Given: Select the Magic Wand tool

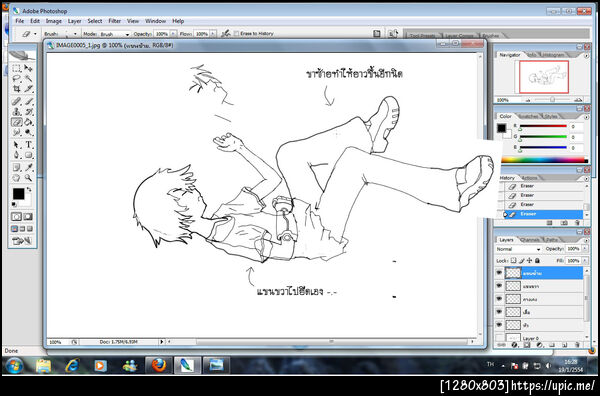Looking at the screenshot, I should pos(28,78).
